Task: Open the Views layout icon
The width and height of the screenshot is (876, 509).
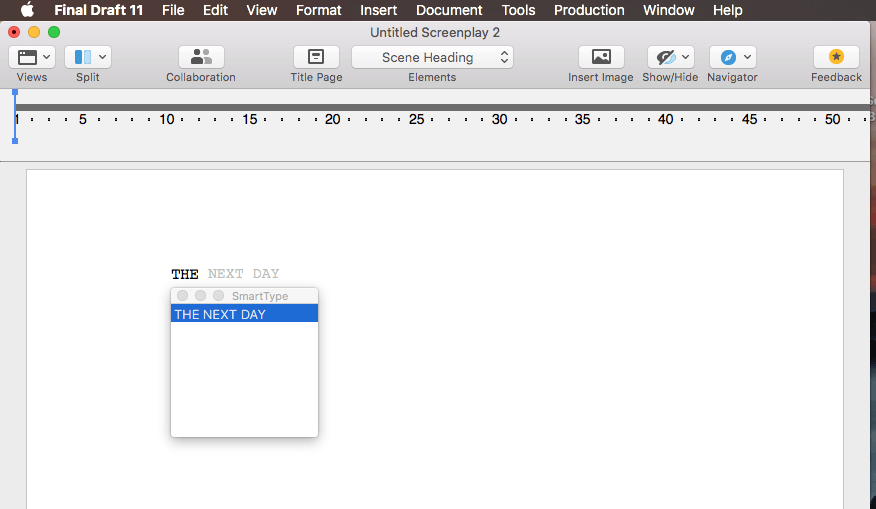Action: pos(27,57)
